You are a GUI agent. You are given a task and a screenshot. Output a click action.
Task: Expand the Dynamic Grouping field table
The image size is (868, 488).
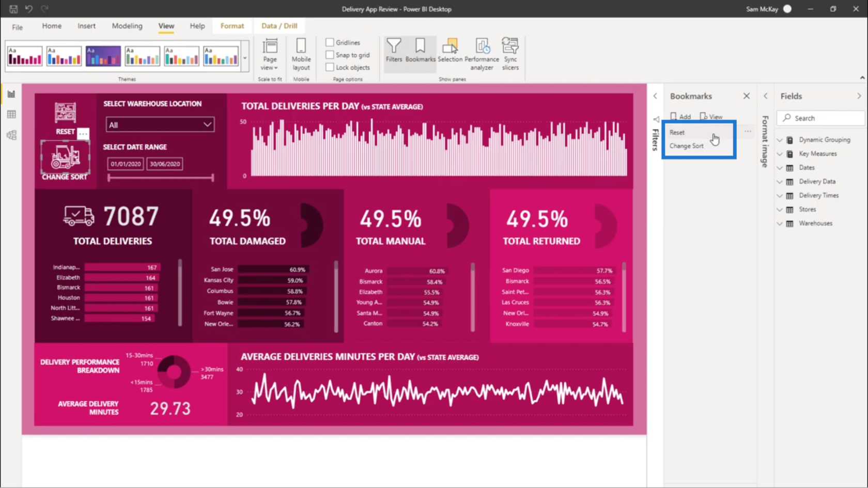pyautogui.click(x=780, y=140)
